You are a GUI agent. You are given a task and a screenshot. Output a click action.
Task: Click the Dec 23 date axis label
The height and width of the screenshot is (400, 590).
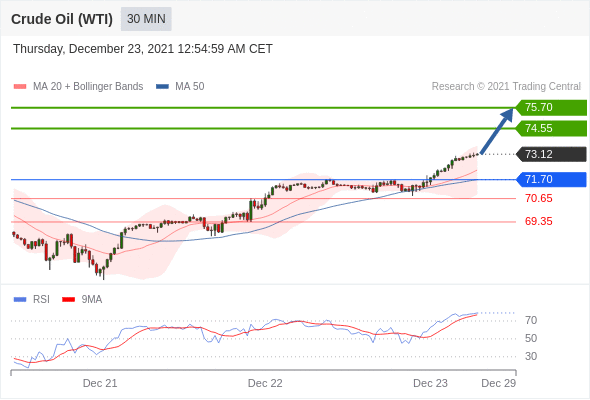pyautogui.click(x=430, y=383)
